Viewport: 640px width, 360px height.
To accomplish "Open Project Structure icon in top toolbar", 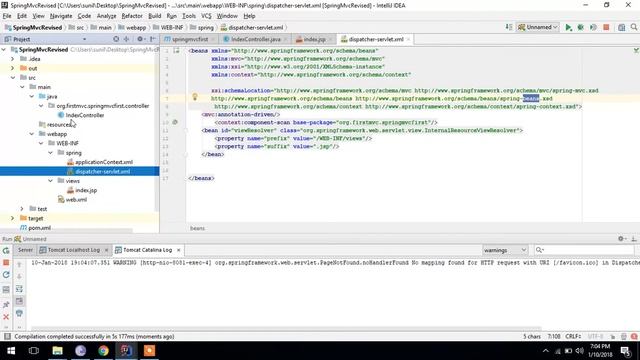I will click(621, 27).
